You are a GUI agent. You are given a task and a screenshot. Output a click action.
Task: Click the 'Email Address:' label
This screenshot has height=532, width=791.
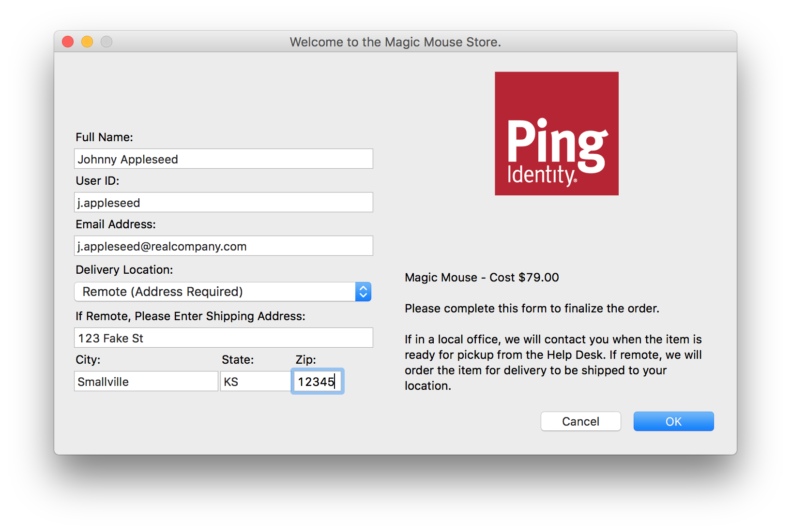click(116, 224)
